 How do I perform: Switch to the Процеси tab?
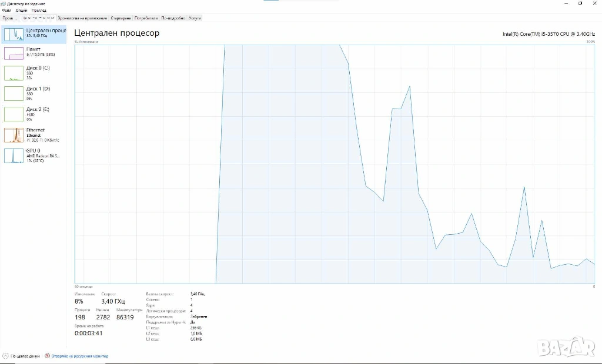click(x=9, y=18)
